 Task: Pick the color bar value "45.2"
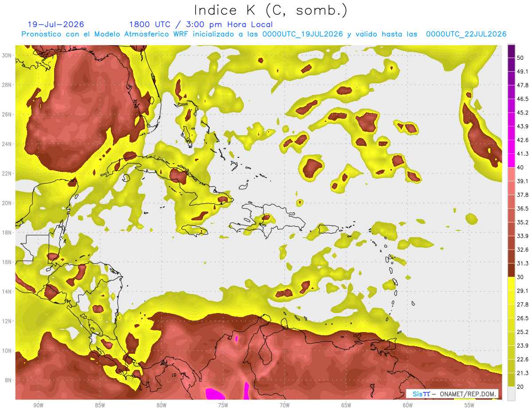tap(522, 113)
